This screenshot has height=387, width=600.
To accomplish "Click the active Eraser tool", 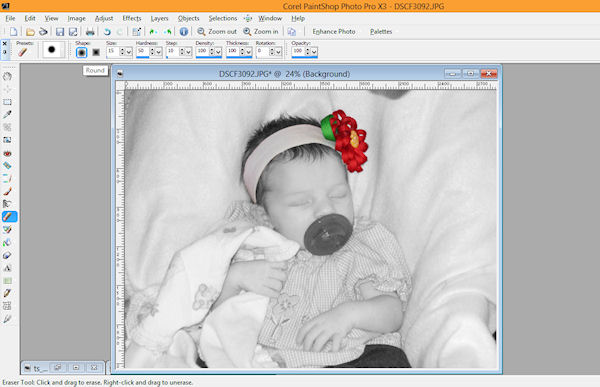I will (x=9, y=217).
